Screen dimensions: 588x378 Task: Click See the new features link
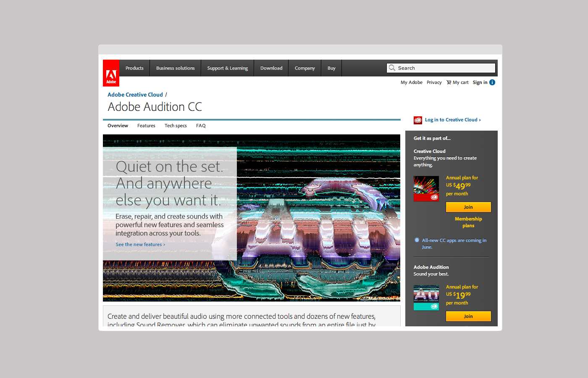140,244
